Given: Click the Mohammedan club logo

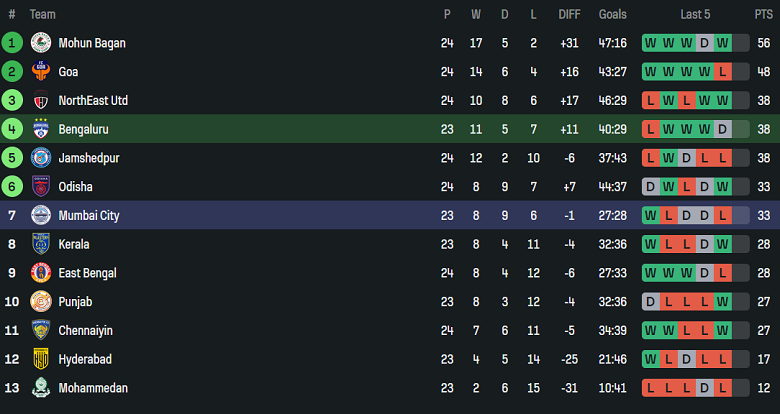Looking at the screenshot, I should 41,388.
